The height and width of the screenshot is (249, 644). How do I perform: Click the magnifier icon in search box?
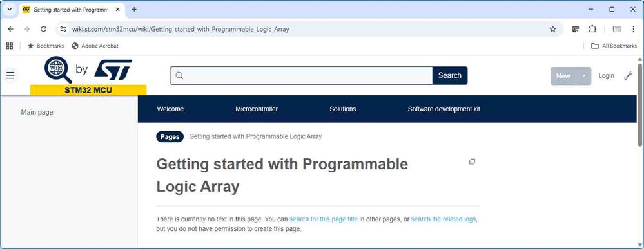179,75
